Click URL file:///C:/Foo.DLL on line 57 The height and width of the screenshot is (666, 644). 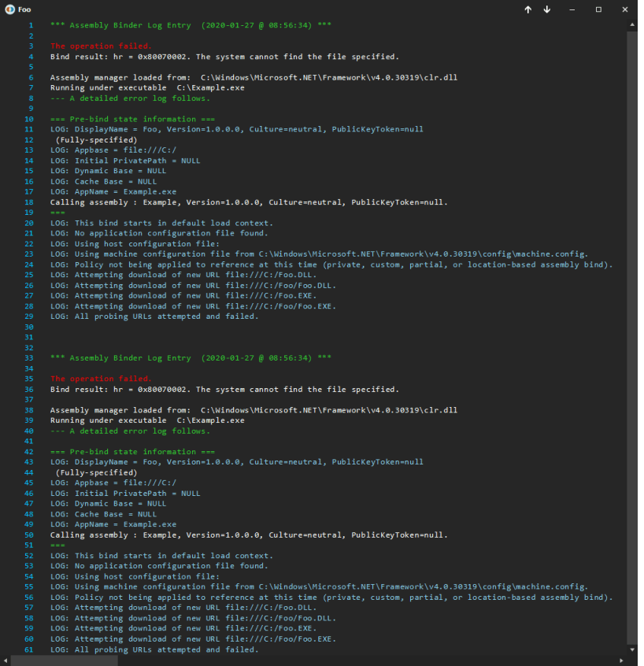coord(271,608)
